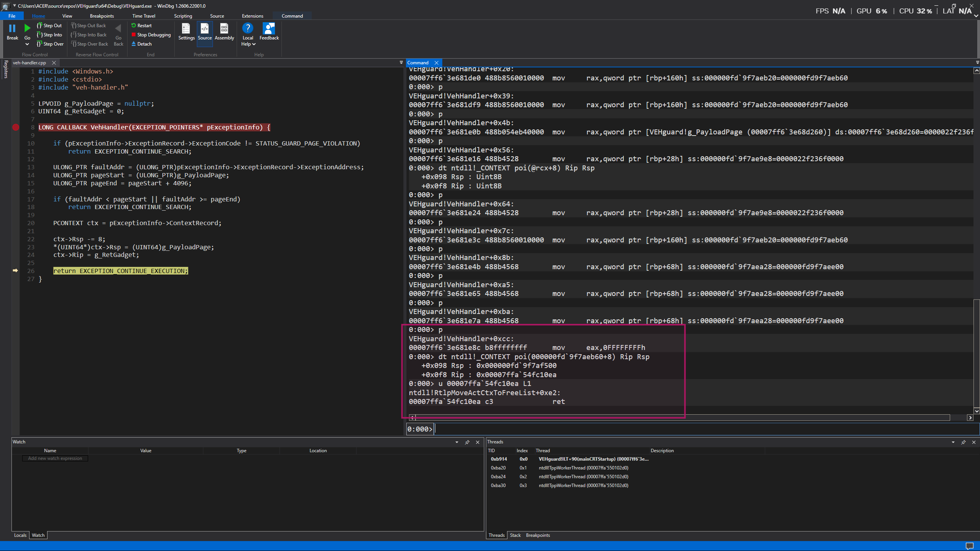Select the Command ribbon tab
This screenshot has height=551, width=980.
coord(292,16)
